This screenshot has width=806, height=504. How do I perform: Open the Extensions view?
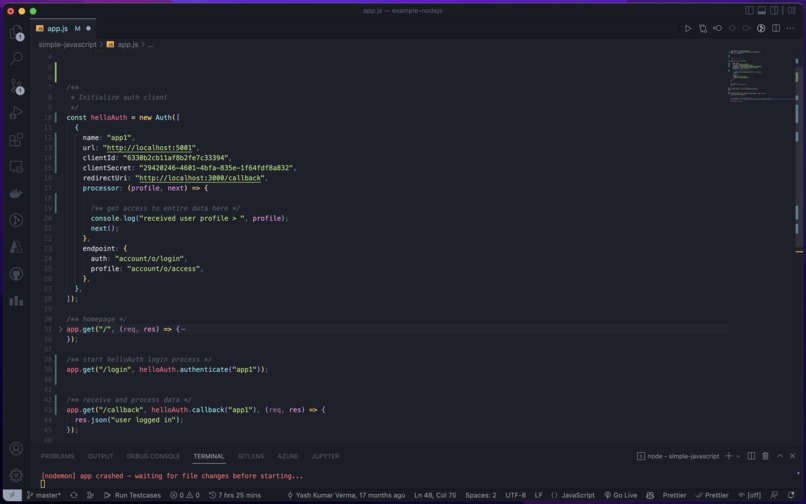16,139
